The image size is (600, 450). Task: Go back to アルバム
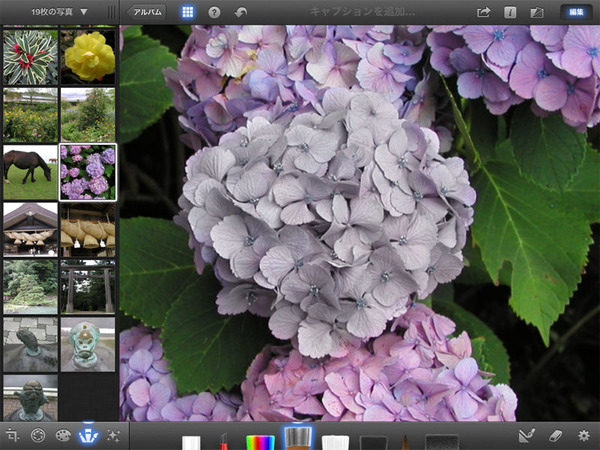[x=147, y=12]
